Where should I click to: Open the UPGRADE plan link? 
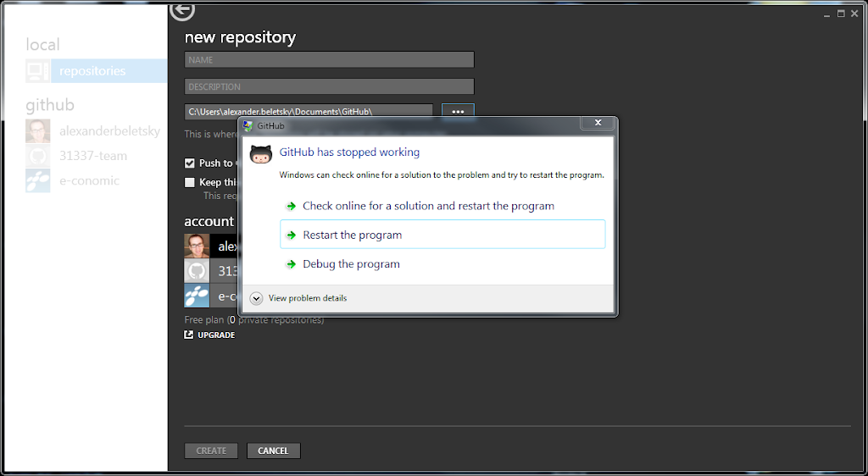[x=216, y=335]
